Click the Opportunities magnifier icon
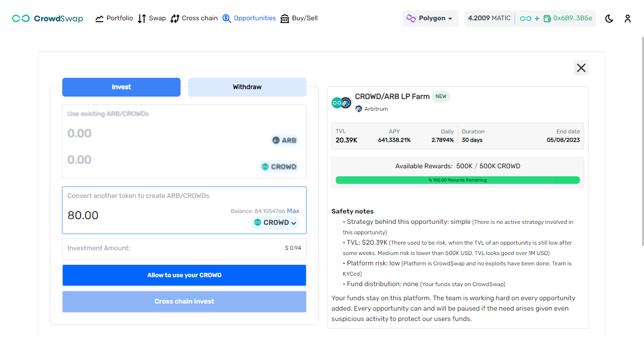Image resolution: width=644 pixels, height=362 pixels. [227, 19]
